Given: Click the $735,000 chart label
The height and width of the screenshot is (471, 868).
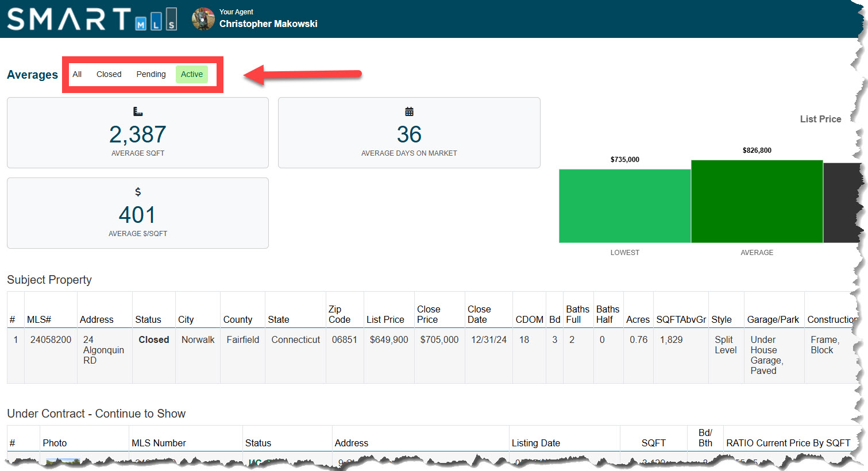Looking at the screenshot, I should [625, 160].
